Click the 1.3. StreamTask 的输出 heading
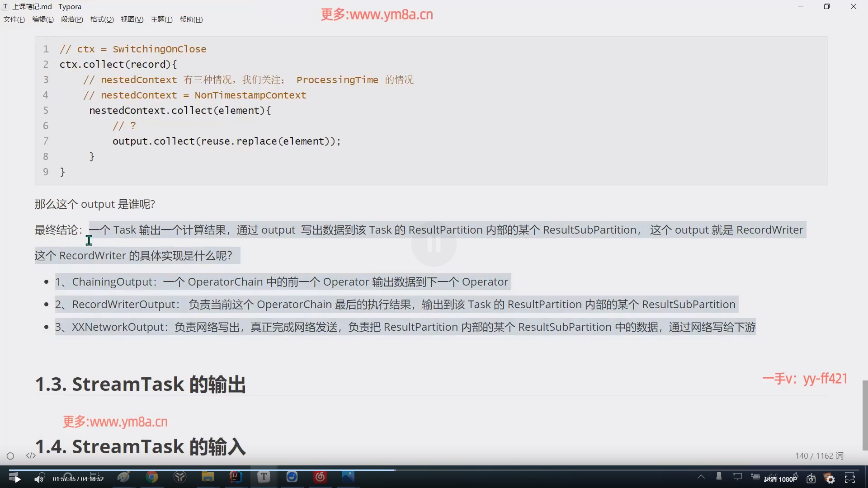868x488 pixels. click(140, 384)
